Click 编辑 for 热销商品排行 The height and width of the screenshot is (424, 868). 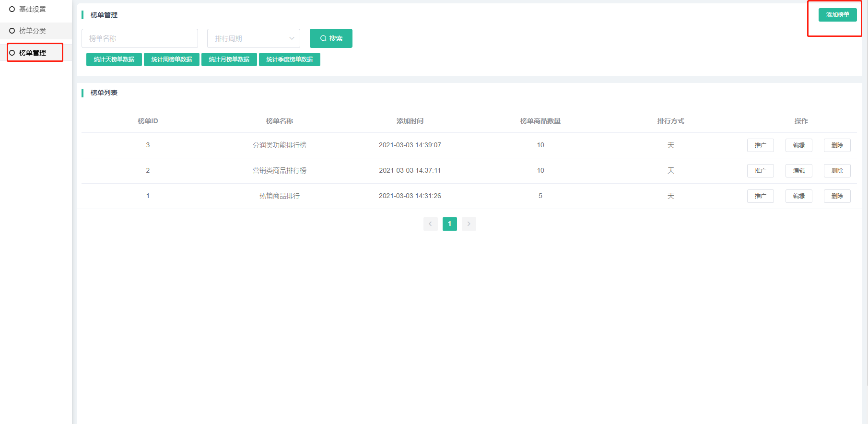(x=799, y=196)
